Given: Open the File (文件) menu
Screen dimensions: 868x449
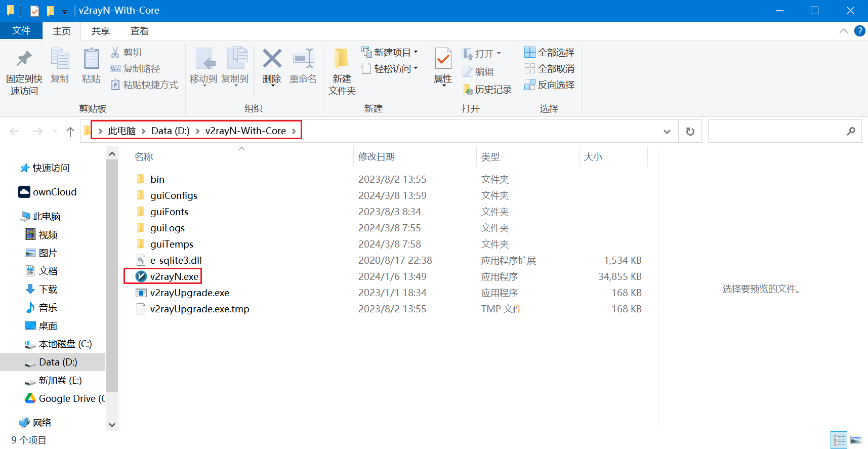Looking at the screenshot, I should pos(21,31).
